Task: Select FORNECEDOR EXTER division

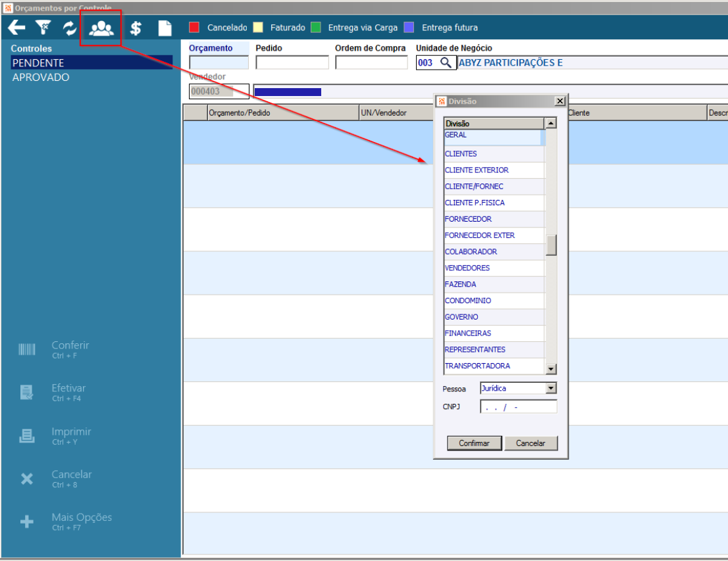Action: pyautogui.click(x=494, y=235)
